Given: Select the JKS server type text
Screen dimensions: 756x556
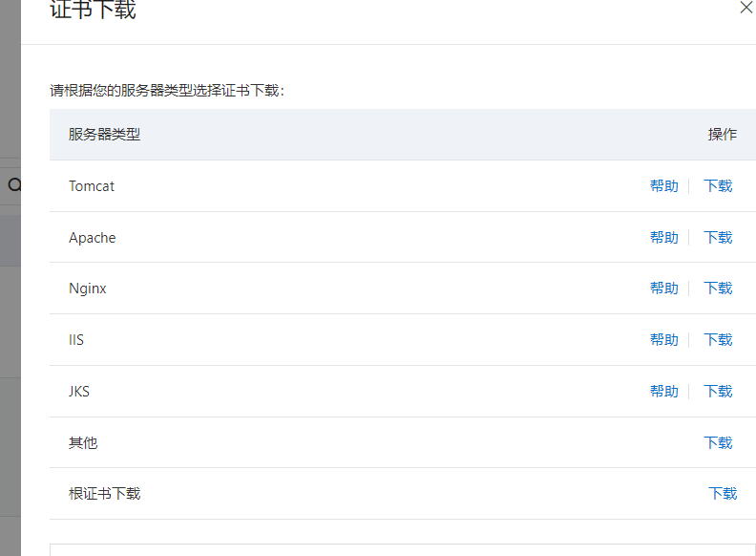Looking at the screenshot, I should 79,391.
